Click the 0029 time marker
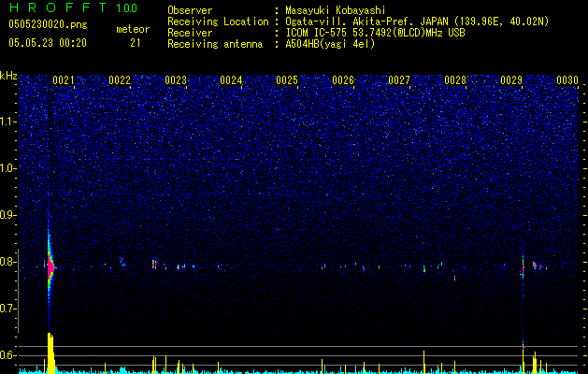The image size is (588, 374). coord(511,80)
